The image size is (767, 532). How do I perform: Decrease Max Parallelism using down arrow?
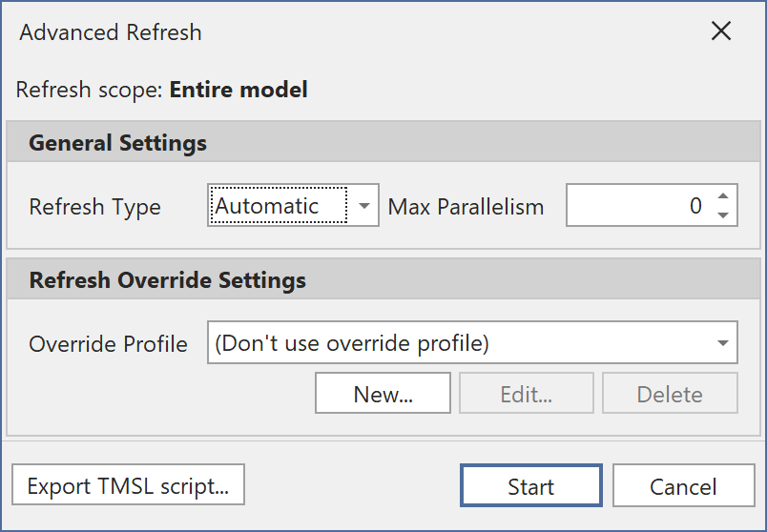point(723,215)
